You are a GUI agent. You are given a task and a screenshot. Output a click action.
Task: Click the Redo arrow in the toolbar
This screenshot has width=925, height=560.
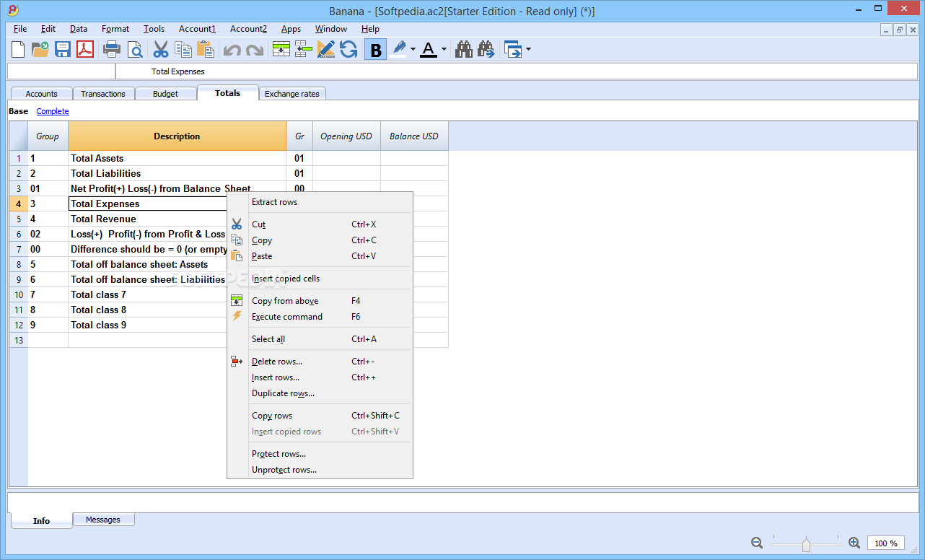[x=254, y=50]
